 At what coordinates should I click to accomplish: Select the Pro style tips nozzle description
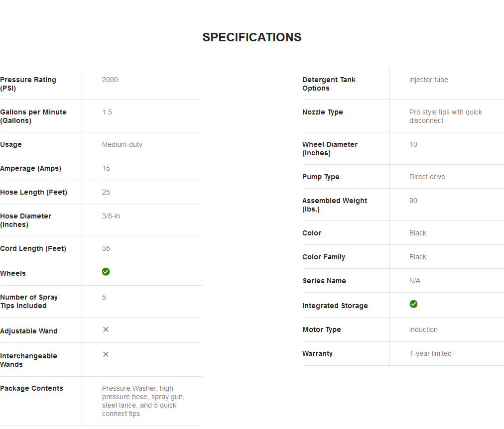point(446,116)
